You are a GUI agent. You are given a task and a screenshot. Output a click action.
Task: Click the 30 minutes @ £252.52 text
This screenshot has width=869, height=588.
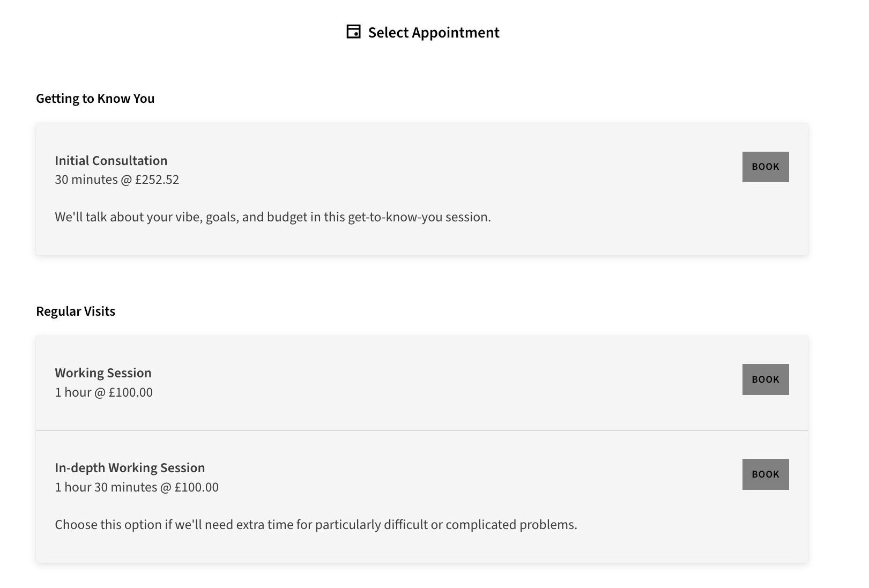click(117, 180)
